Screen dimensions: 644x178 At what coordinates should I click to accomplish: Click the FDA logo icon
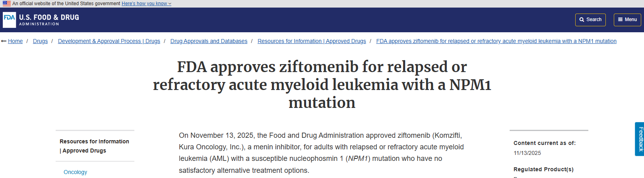point(9,20)
